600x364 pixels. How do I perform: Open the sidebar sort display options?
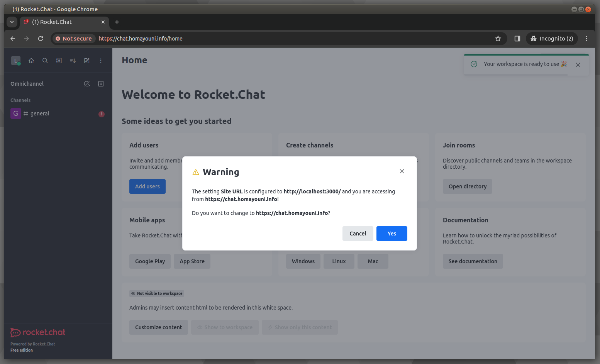[x=73, y=61]
